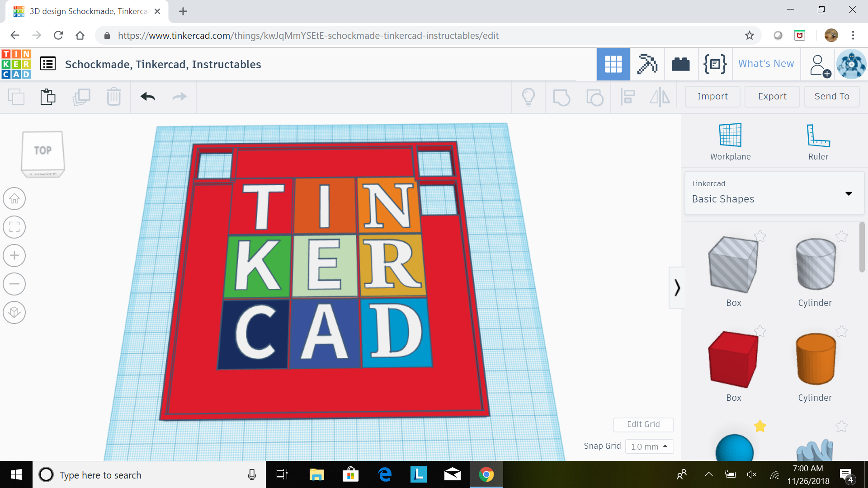
Task: Open a new browser tab
Action: [183, 11]
